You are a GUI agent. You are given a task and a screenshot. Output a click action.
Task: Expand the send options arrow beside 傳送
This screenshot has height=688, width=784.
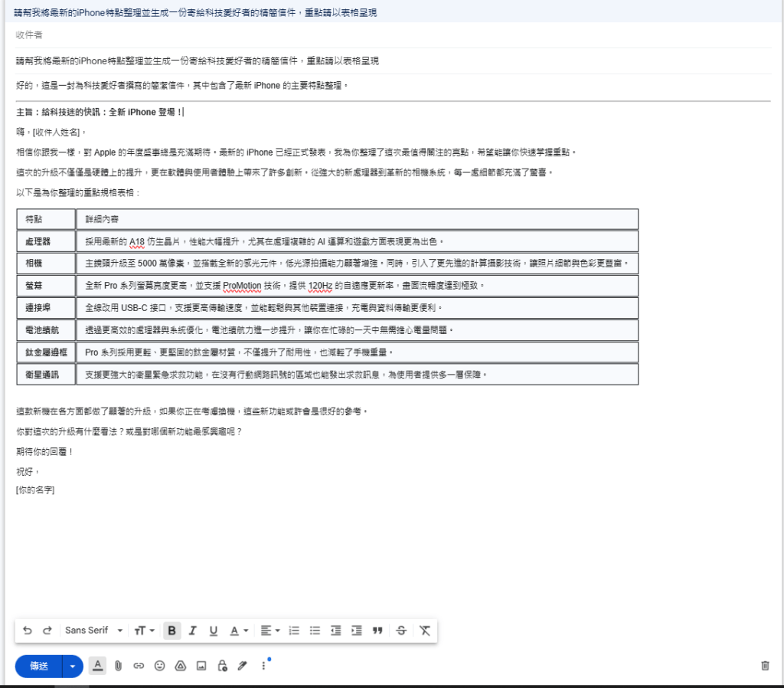point(72,667)
